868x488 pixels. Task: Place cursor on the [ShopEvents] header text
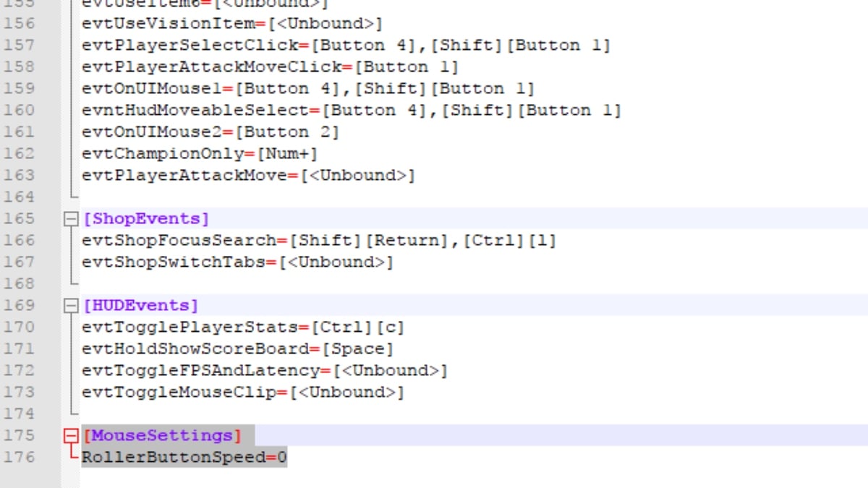[x=146, y=218]
